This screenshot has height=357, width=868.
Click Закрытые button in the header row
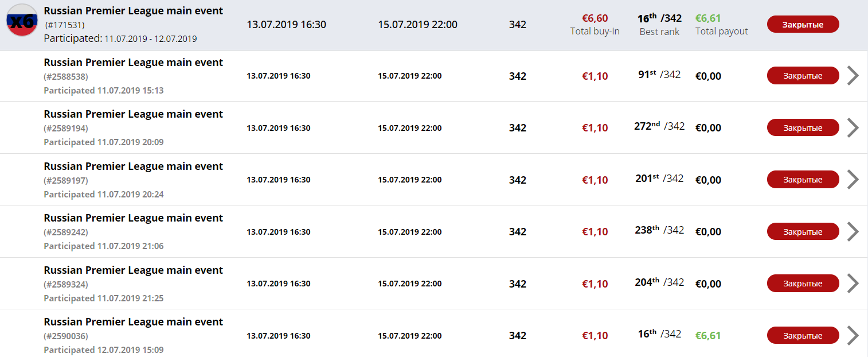[803, 25]
